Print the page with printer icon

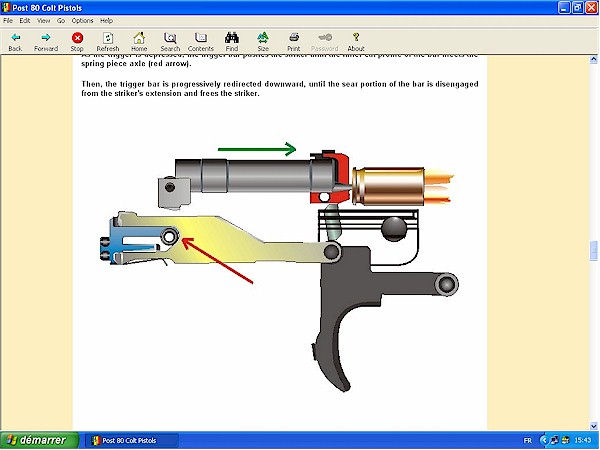coord(294,38)
